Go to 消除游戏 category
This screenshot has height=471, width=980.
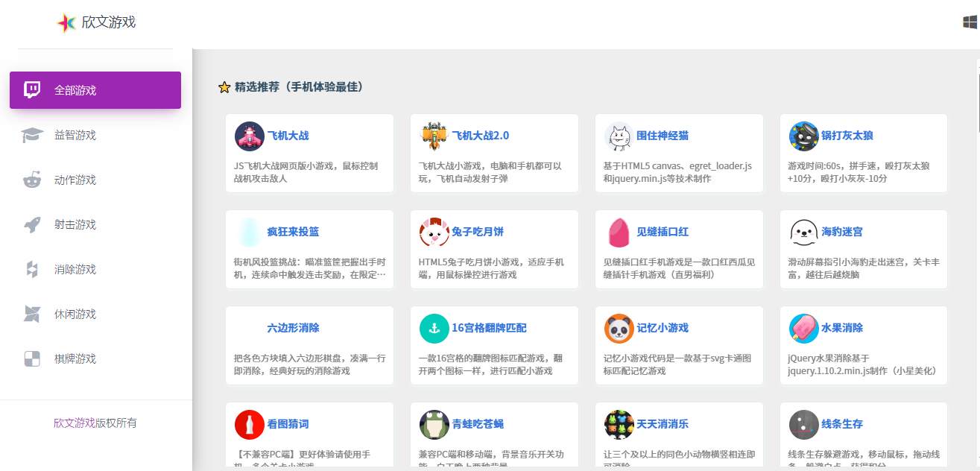95,269
